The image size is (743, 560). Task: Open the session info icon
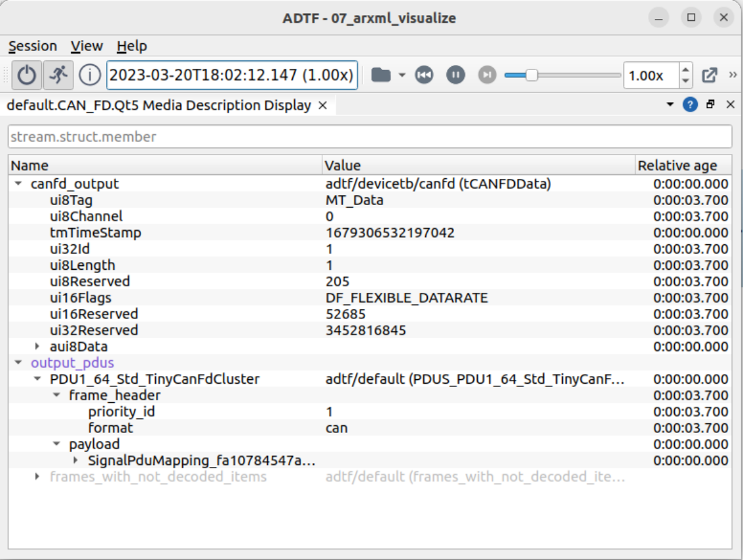(90, 75)
